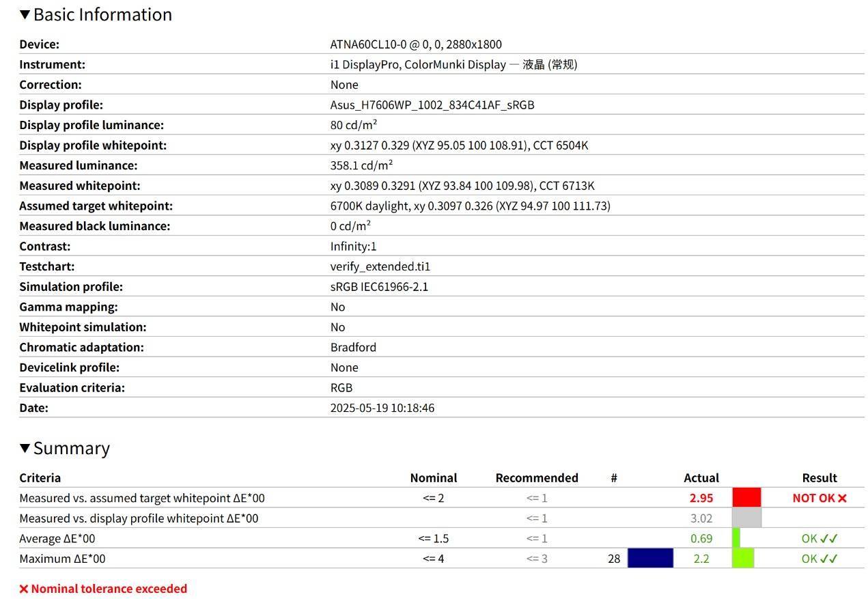Click the X before Nominal tolerance exceeded
The width and height of the screenshot is (868, 599).
[x=24, y=589]
